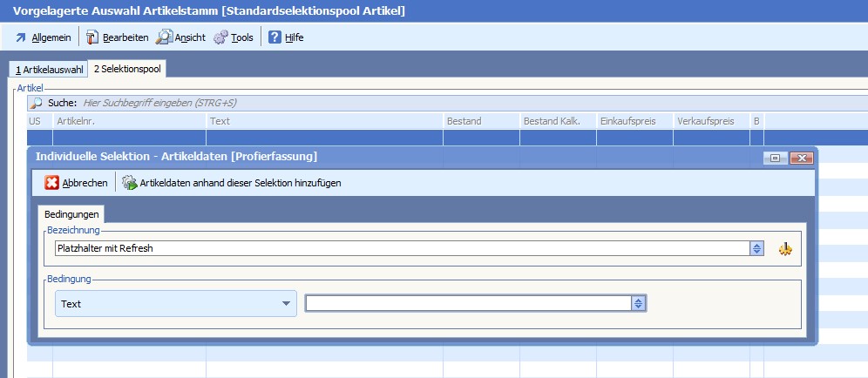
Task: Add Artikeldaten anhand dieser Selektion
Action: pyautogui.click(x=232, y=183)
